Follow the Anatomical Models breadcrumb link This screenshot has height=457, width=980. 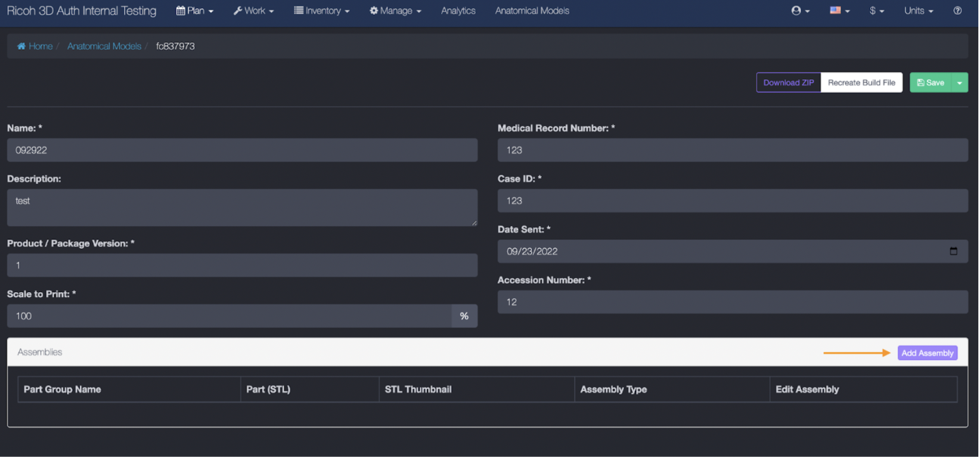point(104,46)
